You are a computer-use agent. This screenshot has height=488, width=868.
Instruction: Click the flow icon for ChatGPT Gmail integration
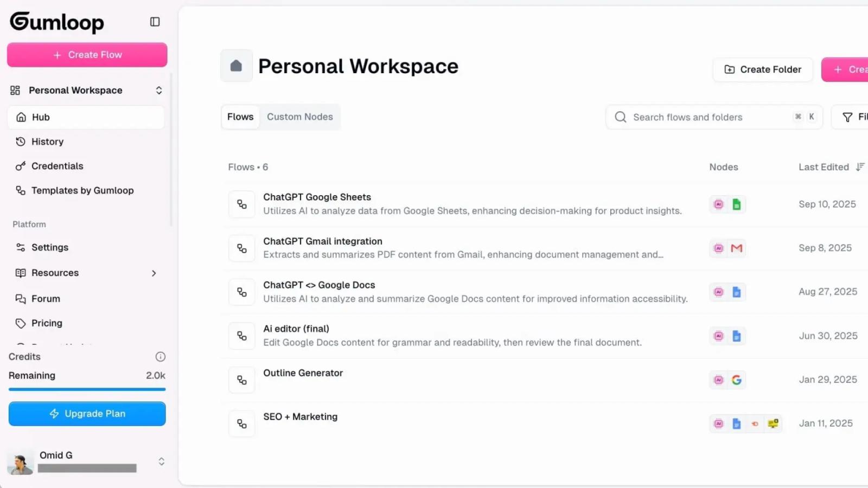[x=242, y=248]
